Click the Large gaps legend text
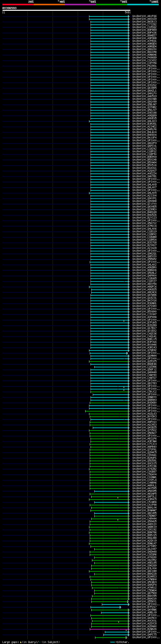The height and width of the screenshot is (644, 161). point(31,642)
